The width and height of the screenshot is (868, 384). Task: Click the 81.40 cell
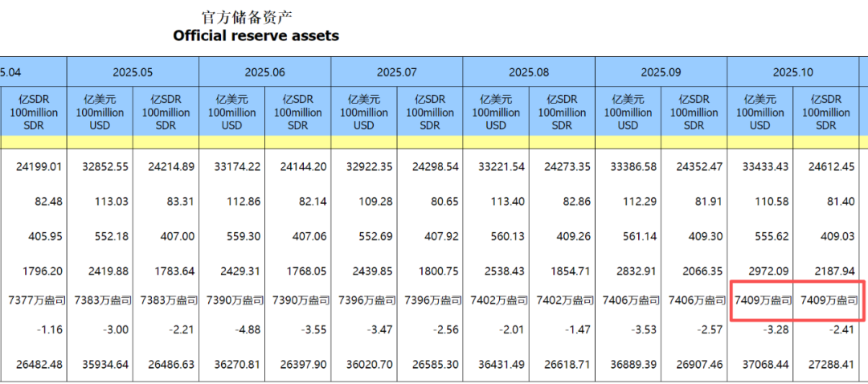pos(842,201)
